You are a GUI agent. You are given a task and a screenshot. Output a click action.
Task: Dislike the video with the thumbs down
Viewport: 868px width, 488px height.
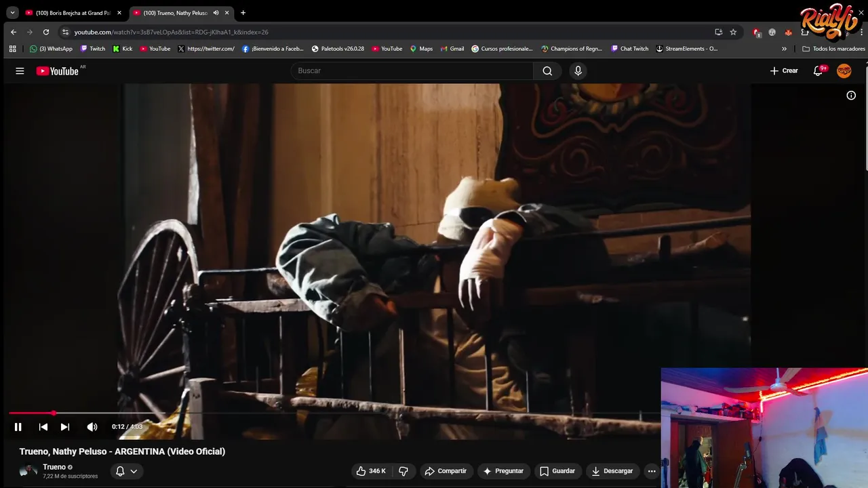[403, 471]
